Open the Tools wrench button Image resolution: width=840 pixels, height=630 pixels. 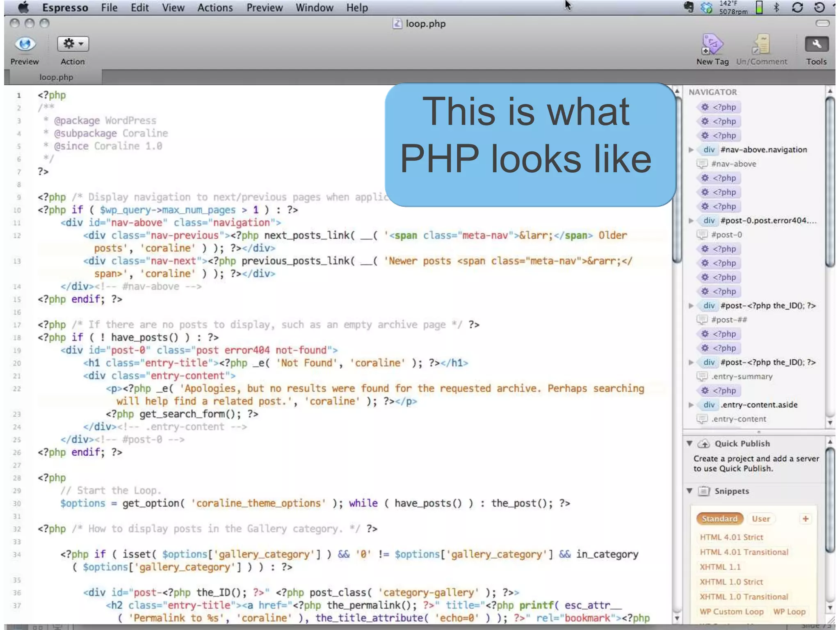pyautogui.click(x=817, y=44)
